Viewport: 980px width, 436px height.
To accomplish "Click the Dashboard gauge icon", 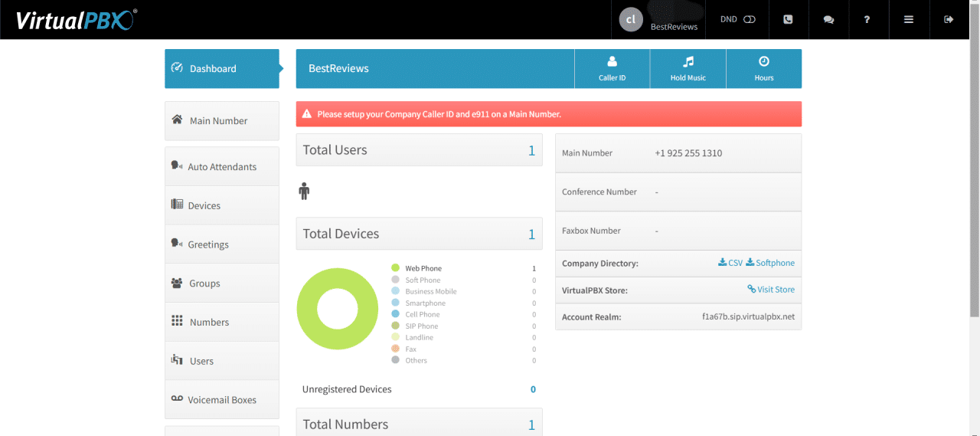I will (x=177, y=67).
